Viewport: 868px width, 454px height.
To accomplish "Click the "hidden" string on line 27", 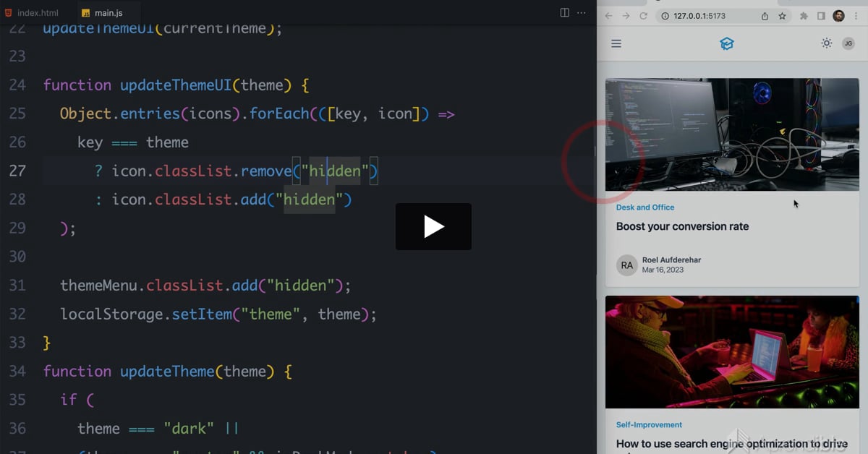I will click(335, 171).
